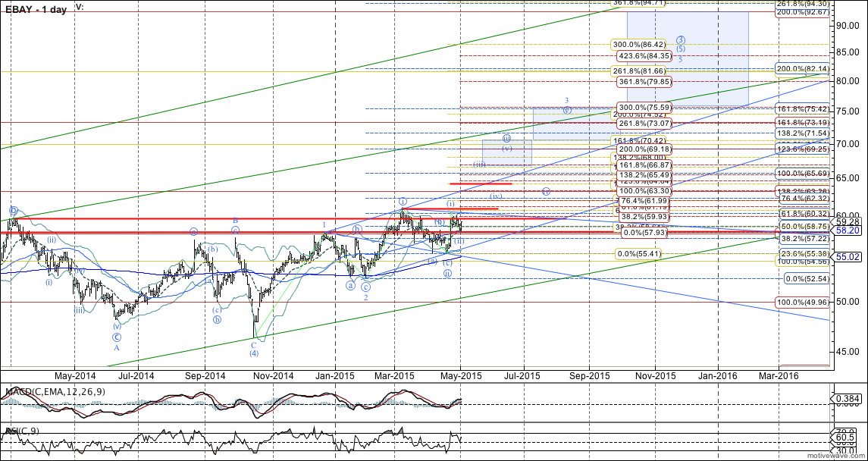Click the 50.0%(58.75) retracement label
The height and width of the screenshot is (461, 868).
click(x=804, y=227)
